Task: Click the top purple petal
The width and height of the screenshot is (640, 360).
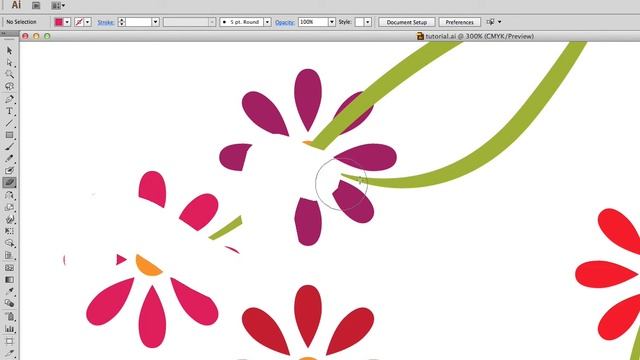Action: [x=308, y=100]
